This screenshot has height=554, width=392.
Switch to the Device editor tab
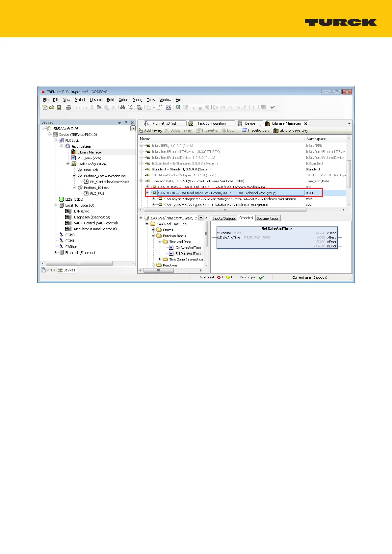click(249, 123)
